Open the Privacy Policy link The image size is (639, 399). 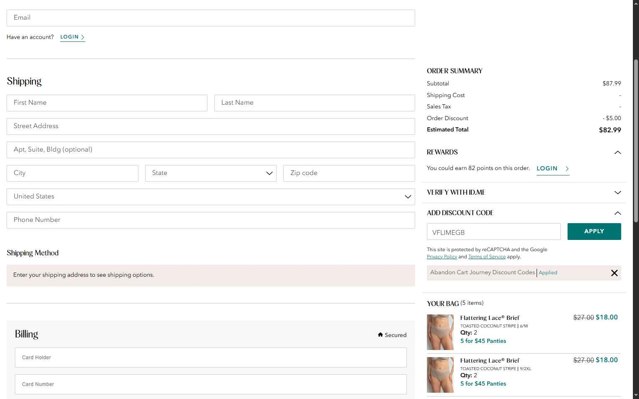coord(442,257)
